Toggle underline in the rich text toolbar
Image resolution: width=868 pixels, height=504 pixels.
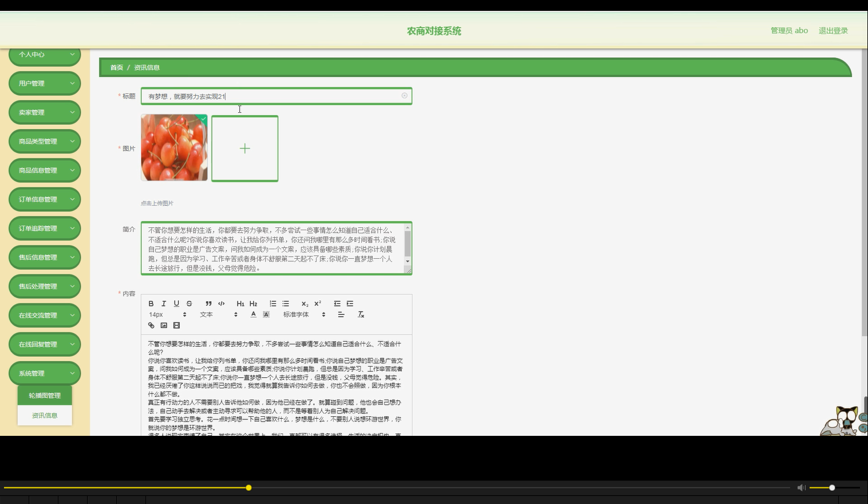pos(176,304)
